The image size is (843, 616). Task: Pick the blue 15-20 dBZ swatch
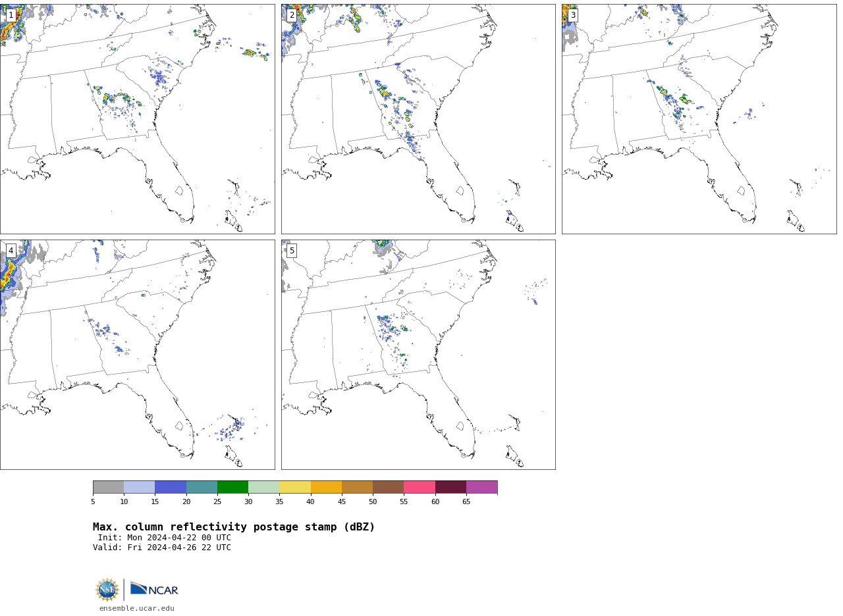[x=171, y=487]
